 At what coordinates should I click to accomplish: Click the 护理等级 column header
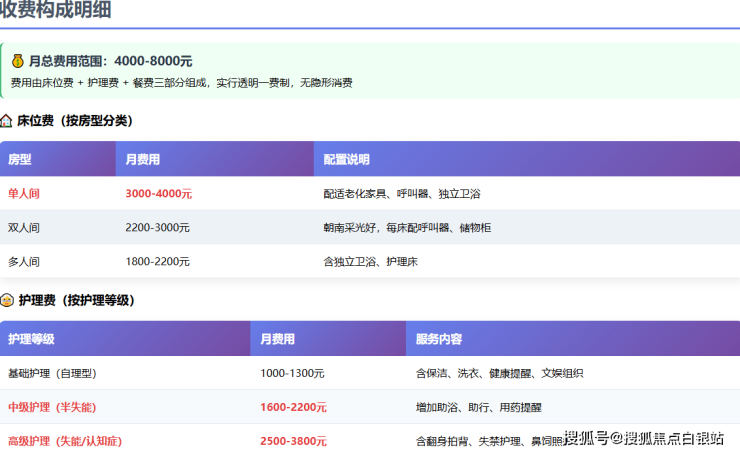point(31,339)
